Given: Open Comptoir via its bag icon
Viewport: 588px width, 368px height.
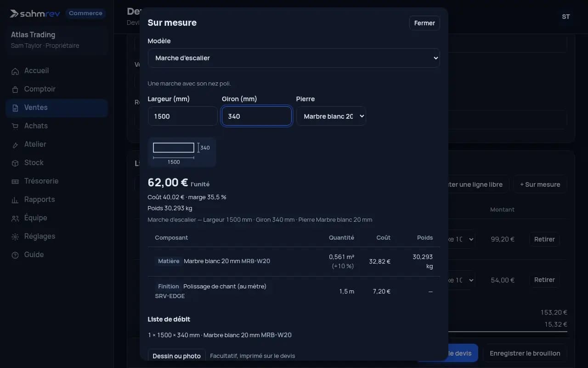Looking at the screenshot, I should (x=15, y=89).
